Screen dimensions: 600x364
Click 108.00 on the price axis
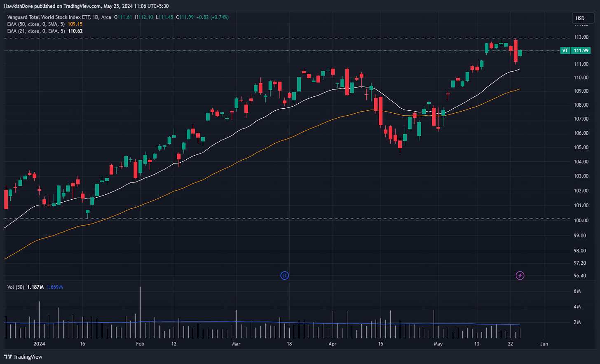click(581, 105)
